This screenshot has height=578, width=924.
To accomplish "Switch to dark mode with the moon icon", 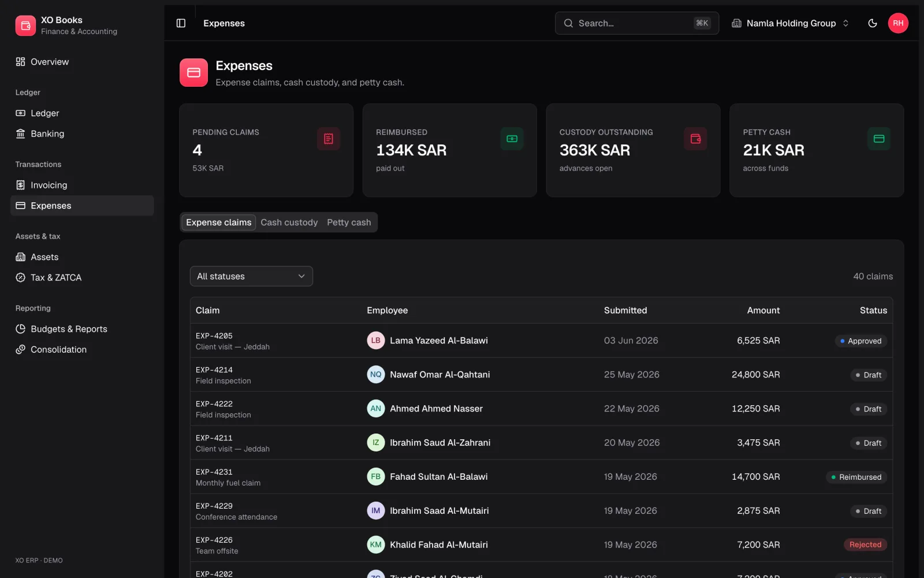I will coord(873,23).
